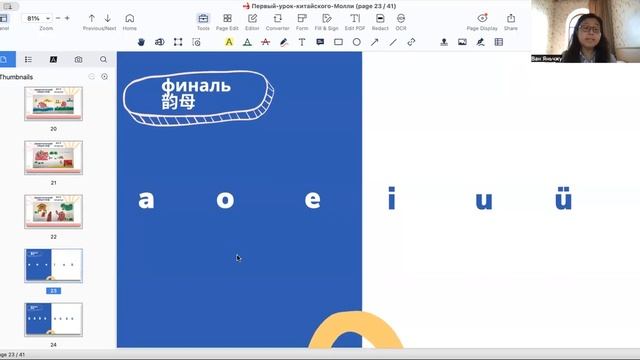Select the freehand pen drawing tool
The height and width of the screenshot is (360, 640).
(284, 42)
